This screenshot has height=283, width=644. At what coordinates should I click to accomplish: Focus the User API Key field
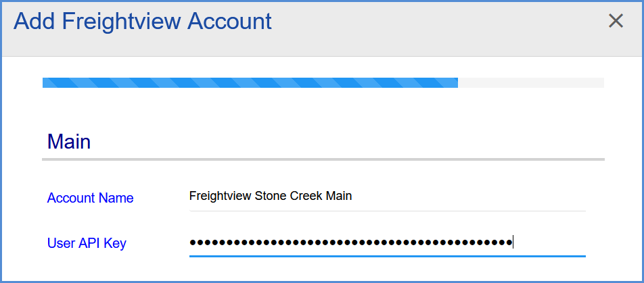388,242
